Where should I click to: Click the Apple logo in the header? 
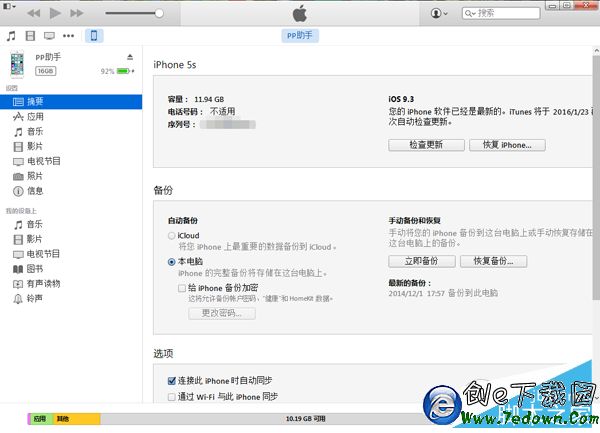300,14
